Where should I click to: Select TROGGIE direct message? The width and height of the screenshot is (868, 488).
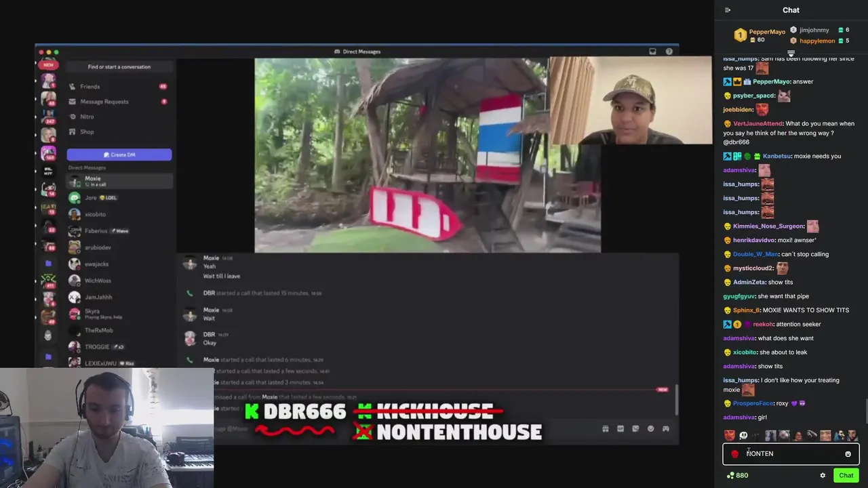[x=119, y=347]
